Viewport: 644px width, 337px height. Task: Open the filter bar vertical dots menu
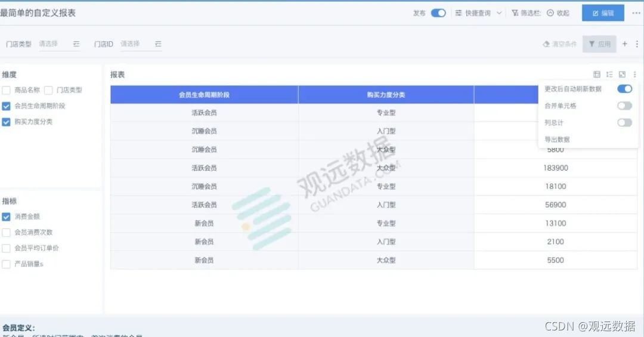[x=637, y=44]
